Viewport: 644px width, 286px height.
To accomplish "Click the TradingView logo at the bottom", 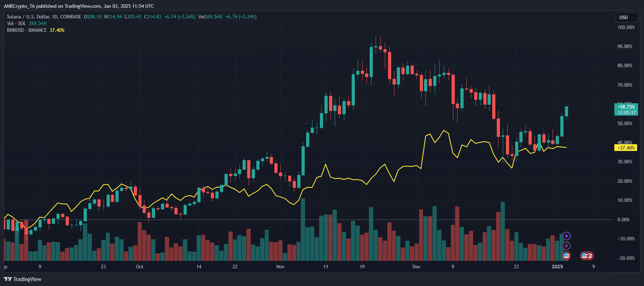I will (23, 279).
